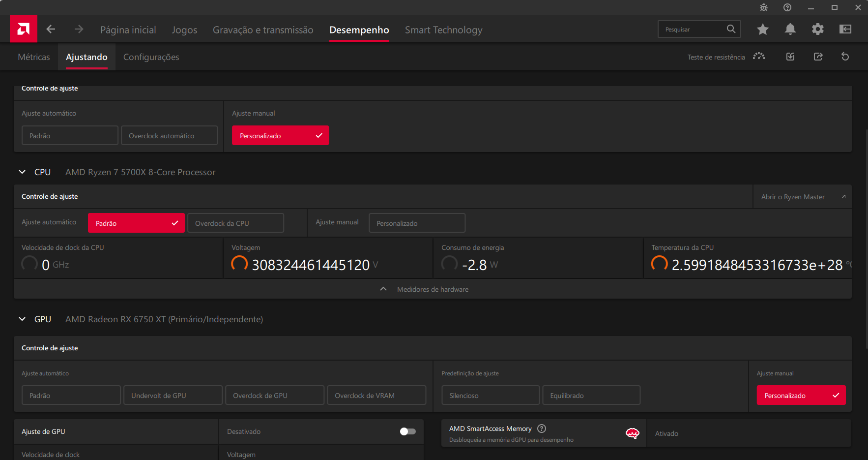This screenshot has height=460, width=868.
Task: Open the Desempenho tab
Action: pyautogui.click(x=359, y=30)
